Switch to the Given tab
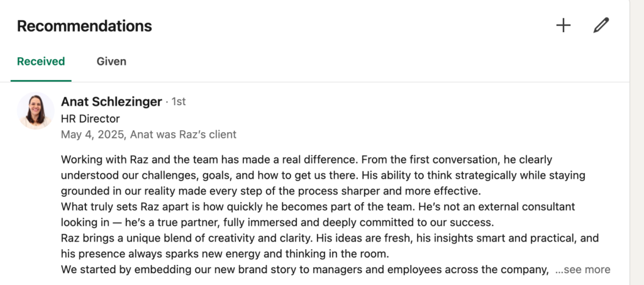 111,62
